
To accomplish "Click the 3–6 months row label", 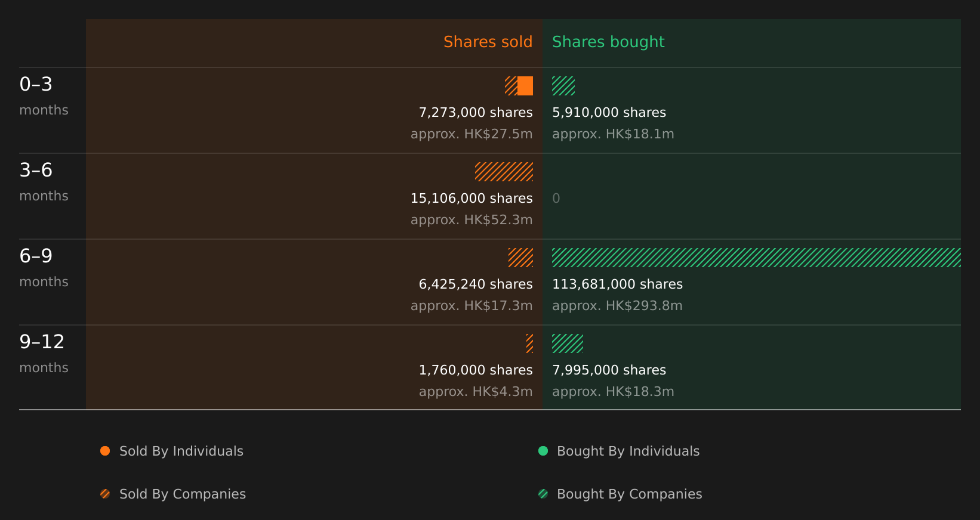I will pyautogui.click(x=44, y=182).
